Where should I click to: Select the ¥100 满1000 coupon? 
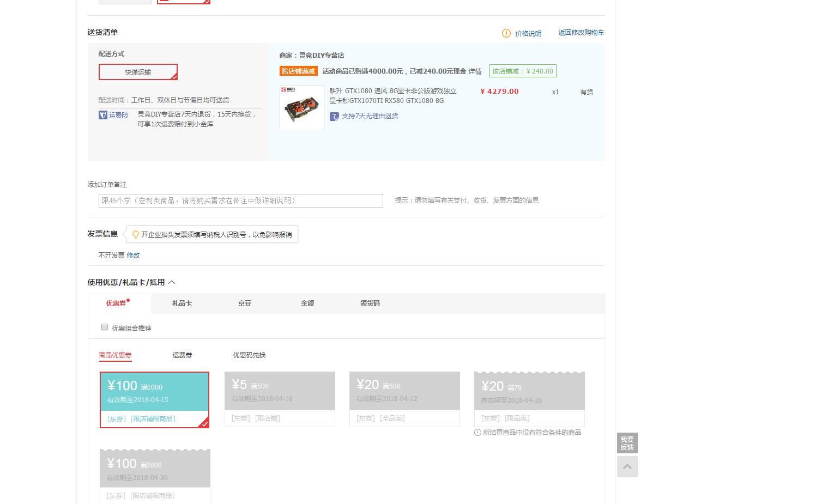(x=155, y=400)
